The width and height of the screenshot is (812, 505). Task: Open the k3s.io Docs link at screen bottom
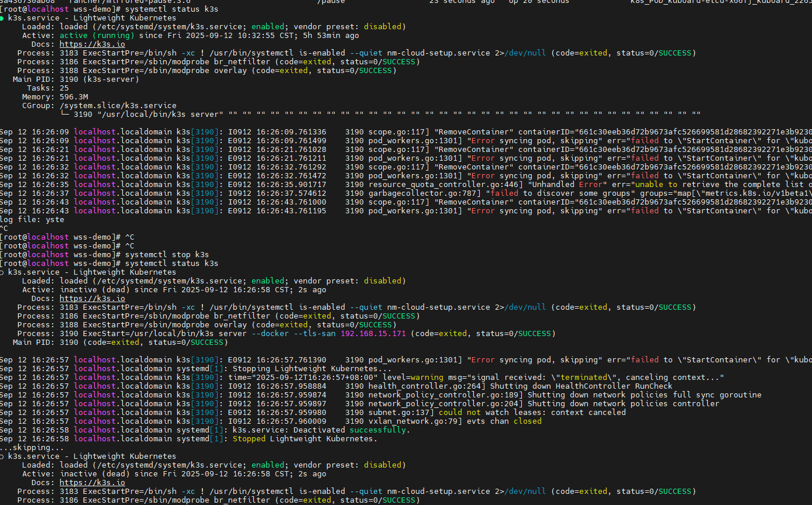[92, 483]
